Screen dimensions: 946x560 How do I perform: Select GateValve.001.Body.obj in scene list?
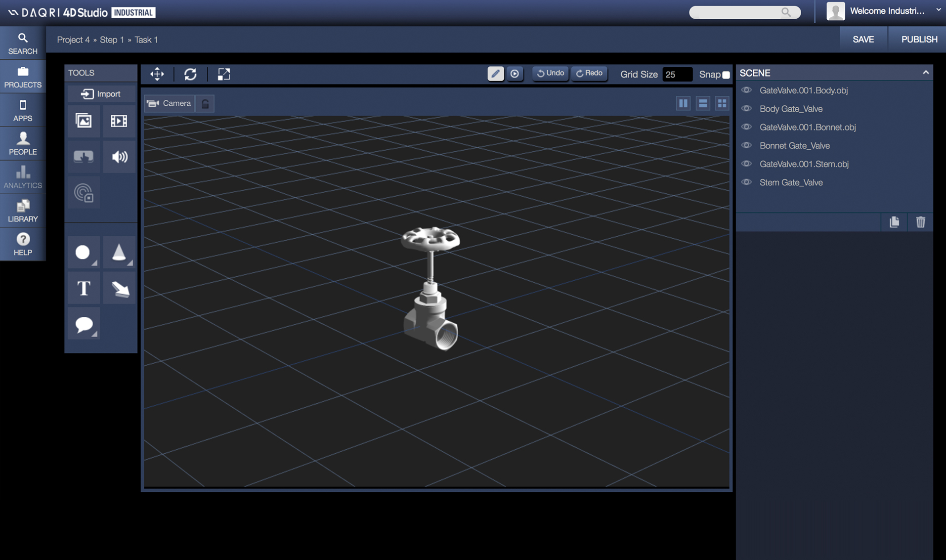[x=803, y=90]
